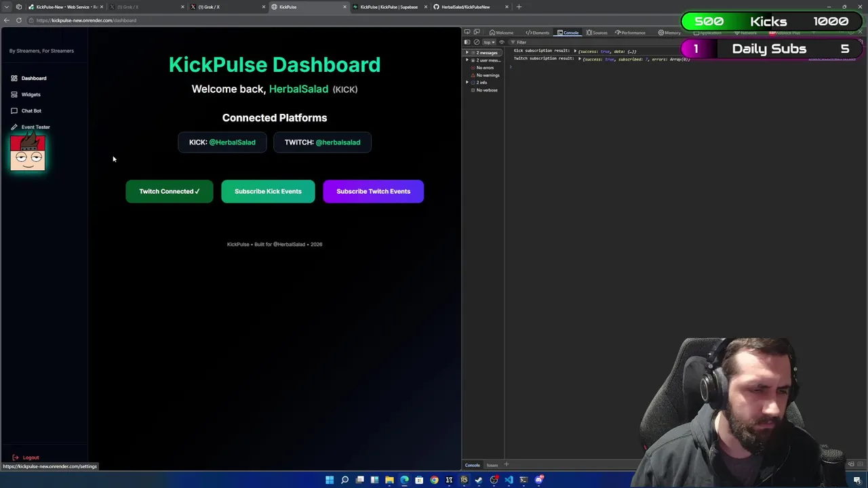Expand the '2 messages' console group
This screenshot has height=488, width=868.
point(467,53)
